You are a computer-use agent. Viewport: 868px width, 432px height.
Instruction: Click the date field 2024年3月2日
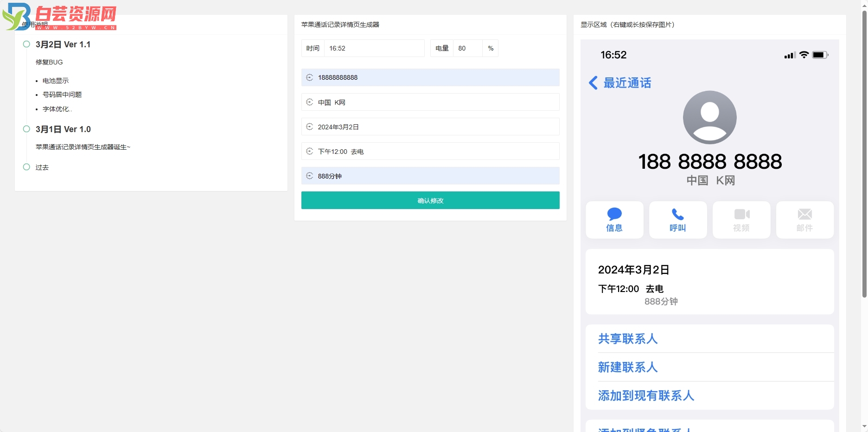click(x=430, y=127)
